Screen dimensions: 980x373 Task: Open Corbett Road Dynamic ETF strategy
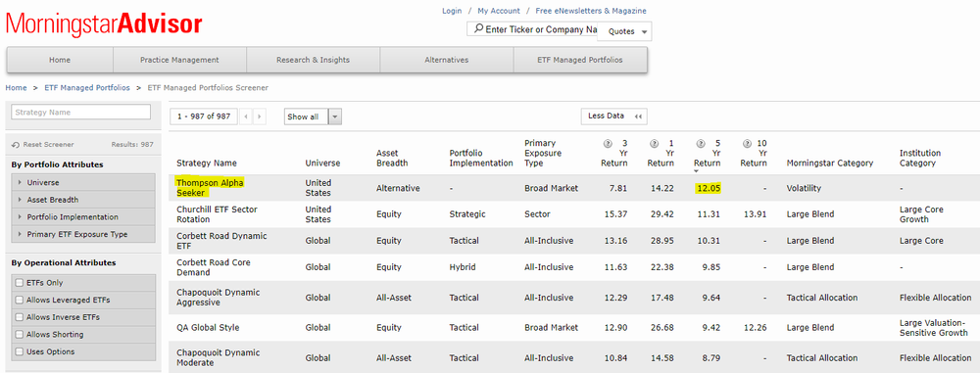click(221, 241)
